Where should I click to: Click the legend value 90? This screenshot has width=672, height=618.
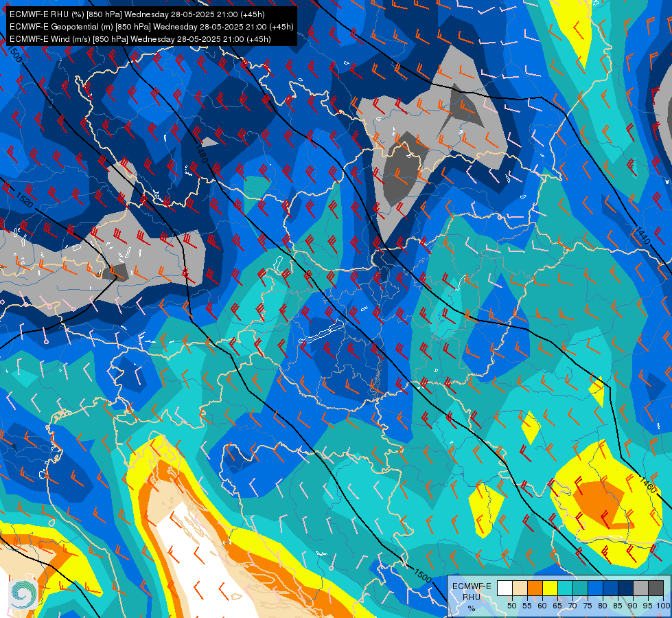click(633, 606)
